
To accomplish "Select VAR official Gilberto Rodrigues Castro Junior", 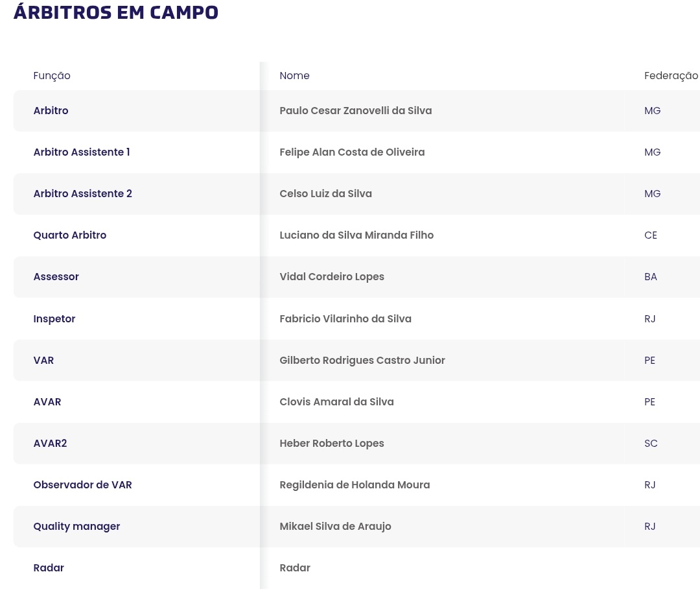I will pyautogui.click(x=362, y=361).
